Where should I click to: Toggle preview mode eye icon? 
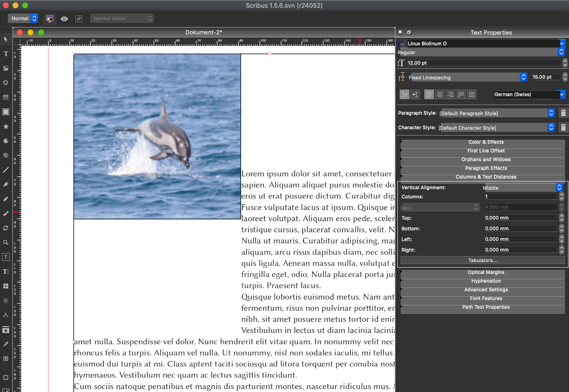click(x=64, y=18)
